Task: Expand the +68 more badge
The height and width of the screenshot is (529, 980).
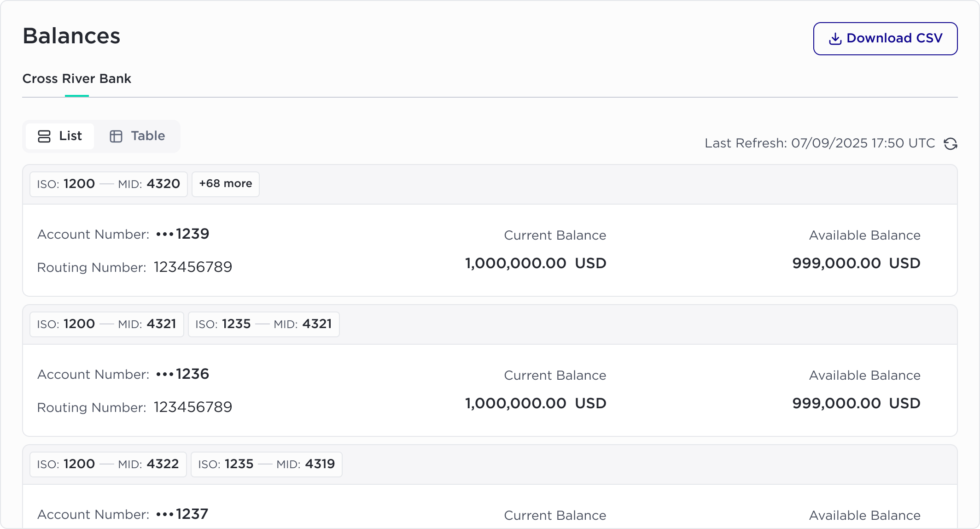Action: (x=226, y=184)
